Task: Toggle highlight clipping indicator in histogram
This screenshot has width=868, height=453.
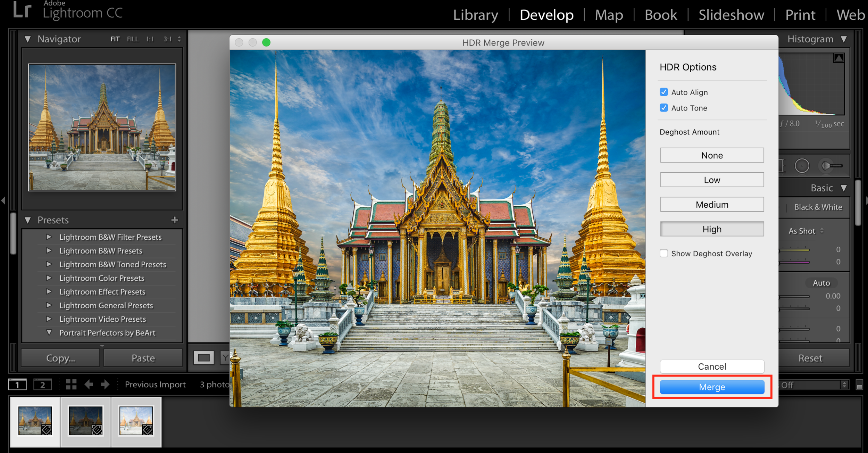Action: coord(839,58)
